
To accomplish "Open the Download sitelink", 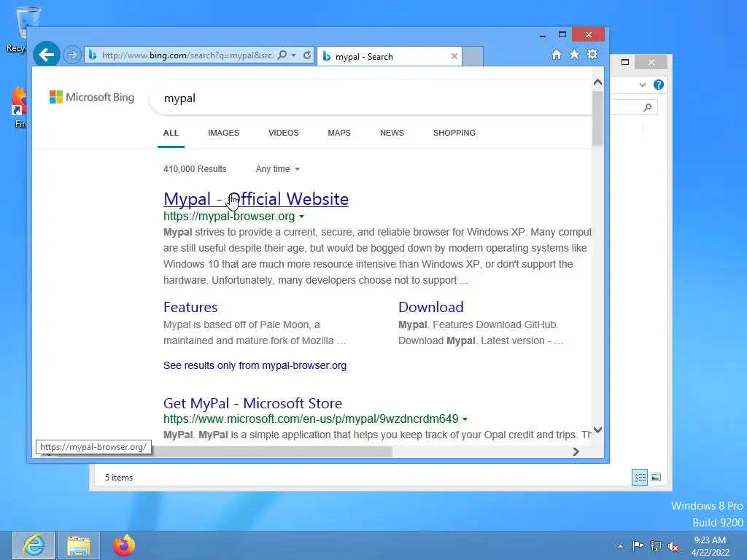I will point(431,307).
